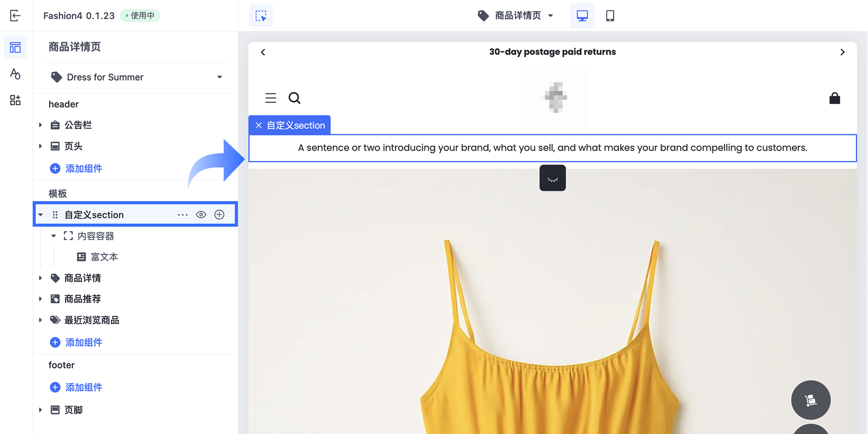The height and width of the screenshot is (434, 868).
Task: Open search in the store preview
Action: (x=295, y=98)
